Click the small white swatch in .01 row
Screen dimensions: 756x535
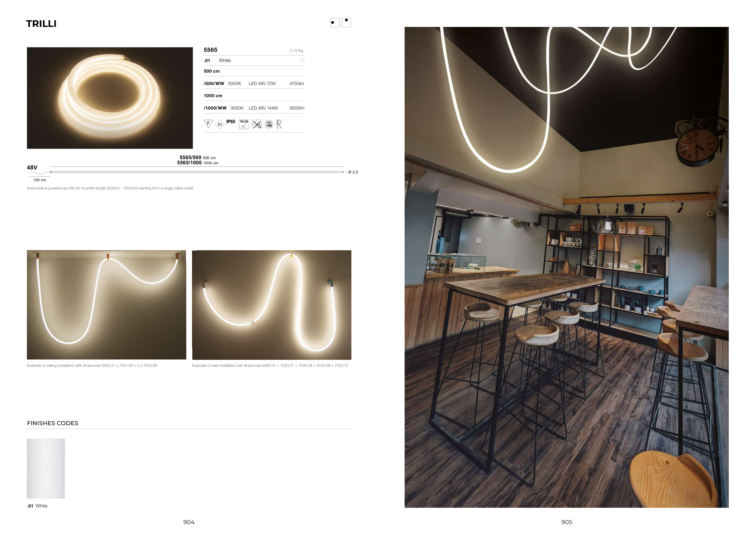(302, 60)
